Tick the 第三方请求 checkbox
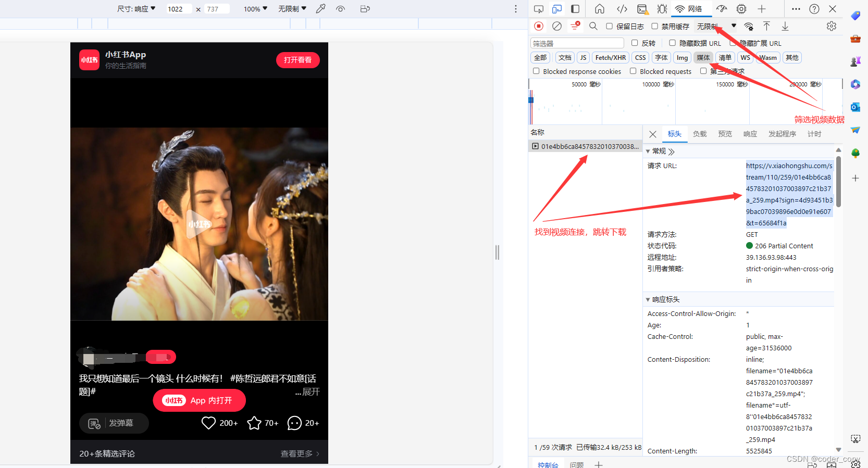 pos(703,71)
